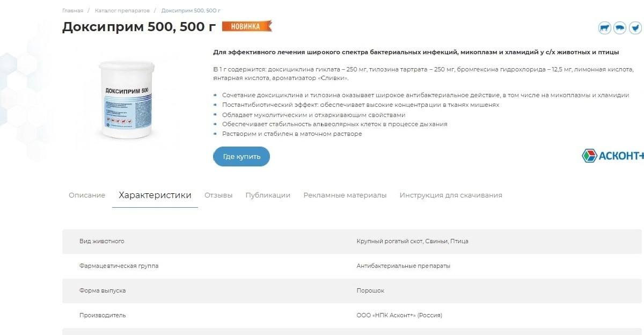The width and height of the screenshot is (644, 335).
Task: Click the orange НОВИНКА badge
Action: click(247, 26)
